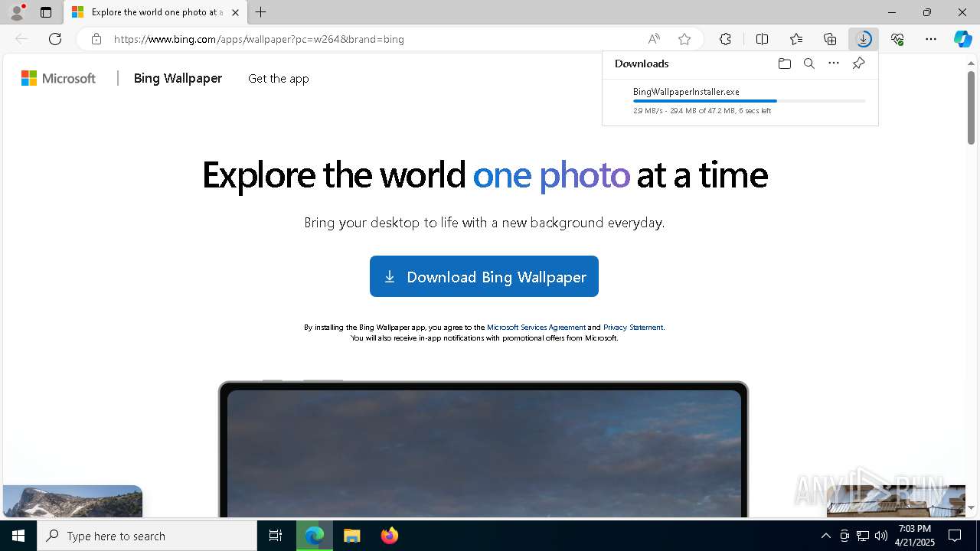Open the taskbar clock and date
Screen dimensions: 980x551
point(915,536)
